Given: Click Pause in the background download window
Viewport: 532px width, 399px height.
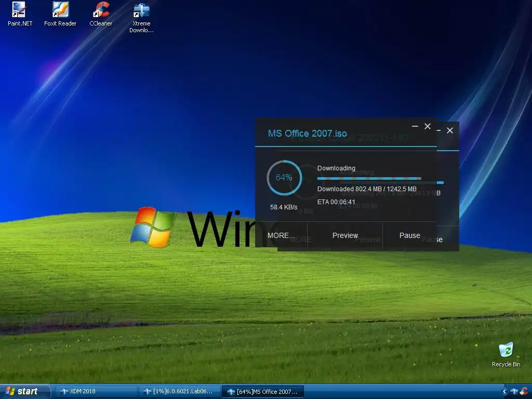Looking at the screenshot, I should point(439,240).
